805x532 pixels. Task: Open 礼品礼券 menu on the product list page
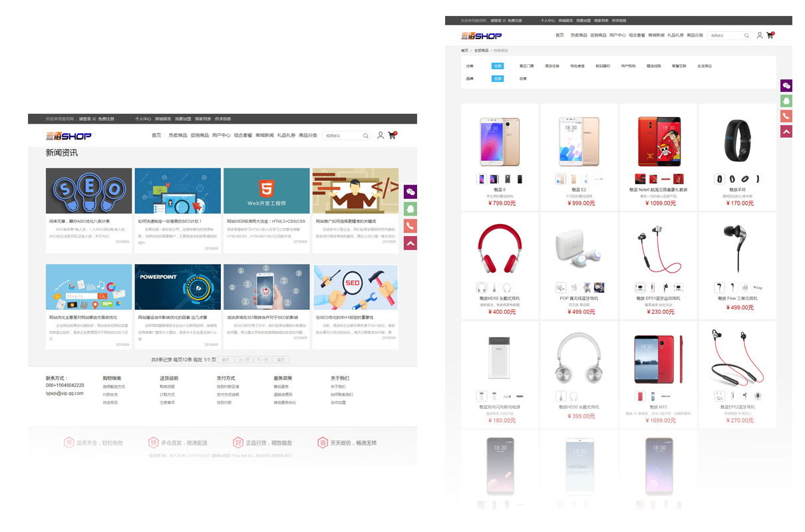(x=675, y=35)
